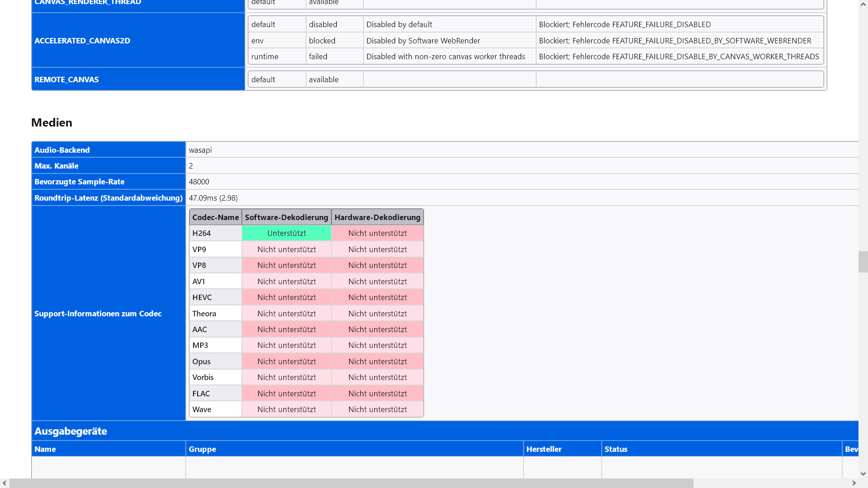
Task: Click the vertical scrollbar thumb
Action: 863,262
